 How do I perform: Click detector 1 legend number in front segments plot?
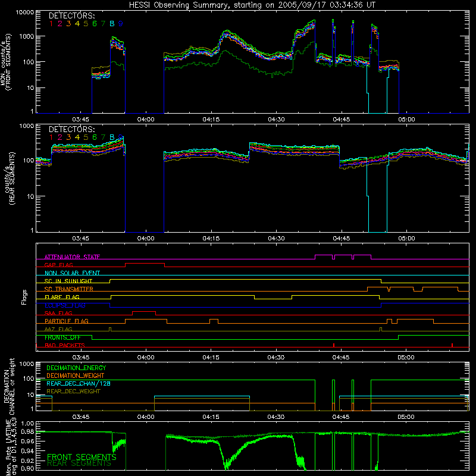tap(51, 24)
